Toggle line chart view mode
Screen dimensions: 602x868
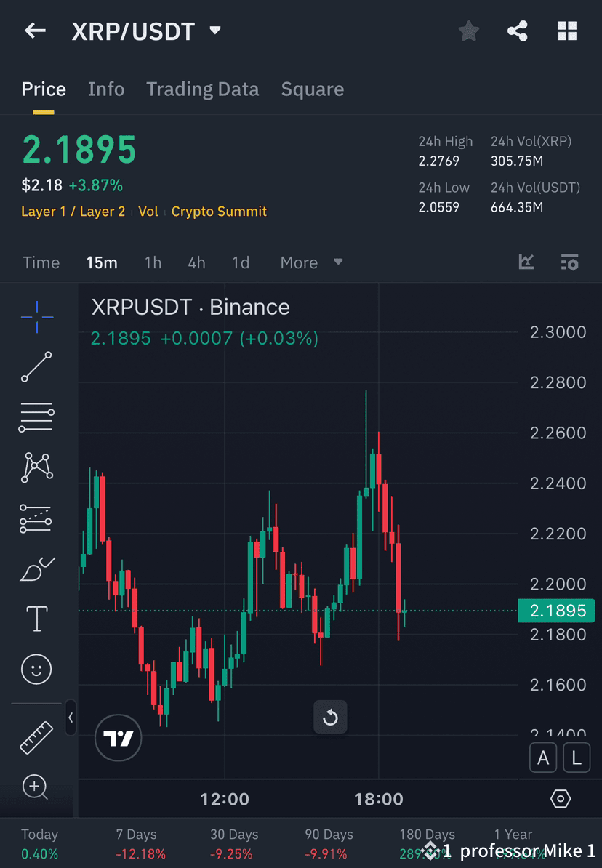tap(526, 262)
